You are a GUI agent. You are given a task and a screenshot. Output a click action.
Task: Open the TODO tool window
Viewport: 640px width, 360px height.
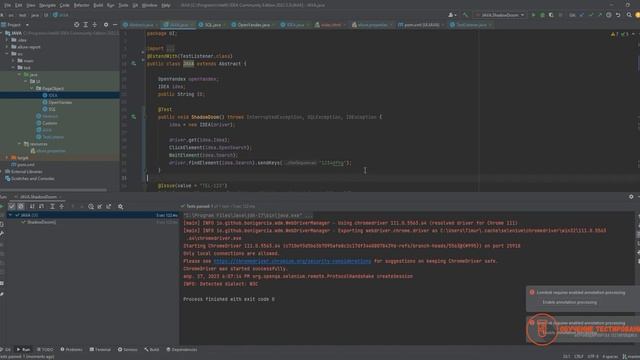(45, 349)
